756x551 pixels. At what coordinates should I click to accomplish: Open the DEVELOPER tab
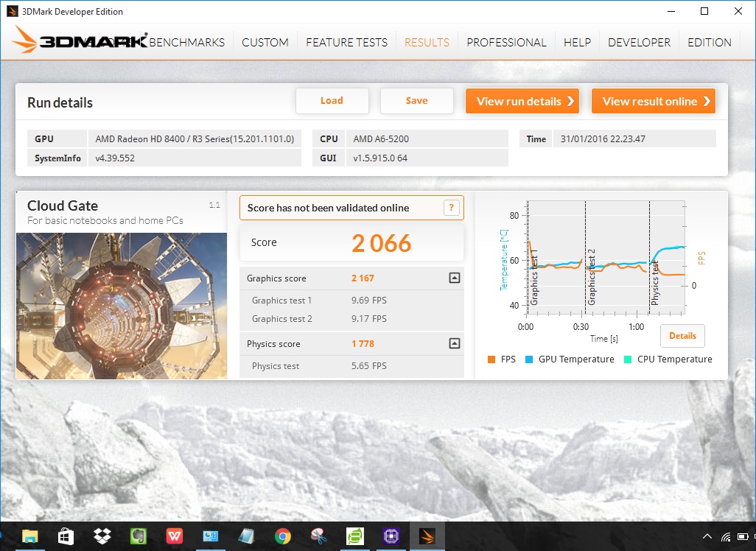click(x=639, y=43)
